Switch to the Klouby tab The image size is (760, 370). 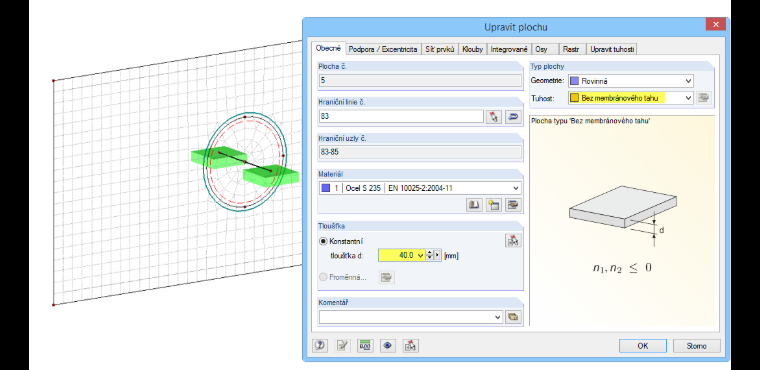473,49
